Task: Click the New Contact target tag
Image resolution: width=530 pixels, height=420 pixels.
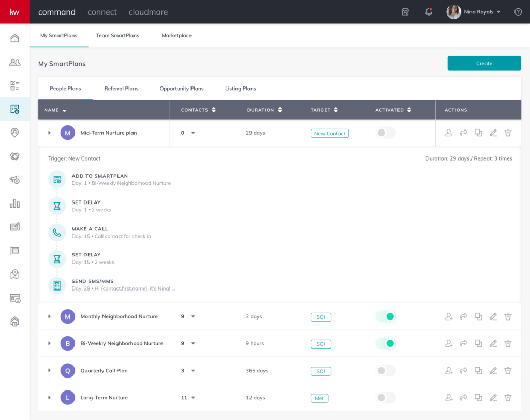Action: tap(330, 133)
